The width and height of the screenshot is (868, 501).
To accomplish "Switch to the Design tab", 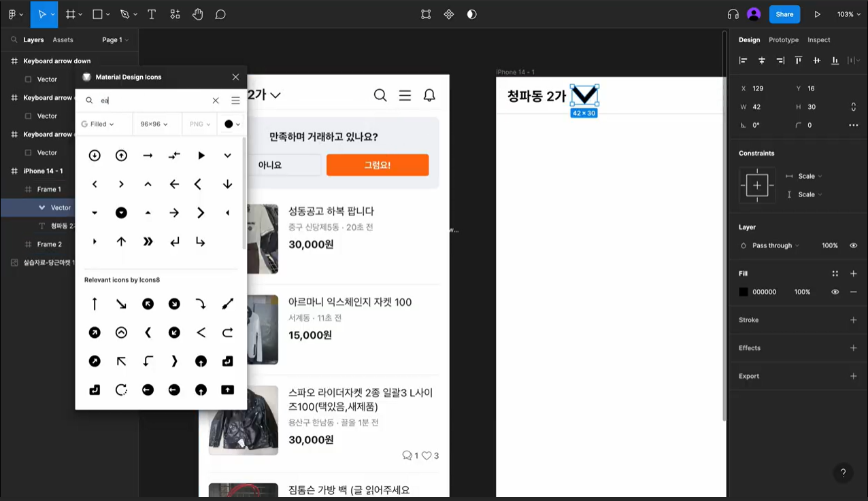I will point(749,40).
